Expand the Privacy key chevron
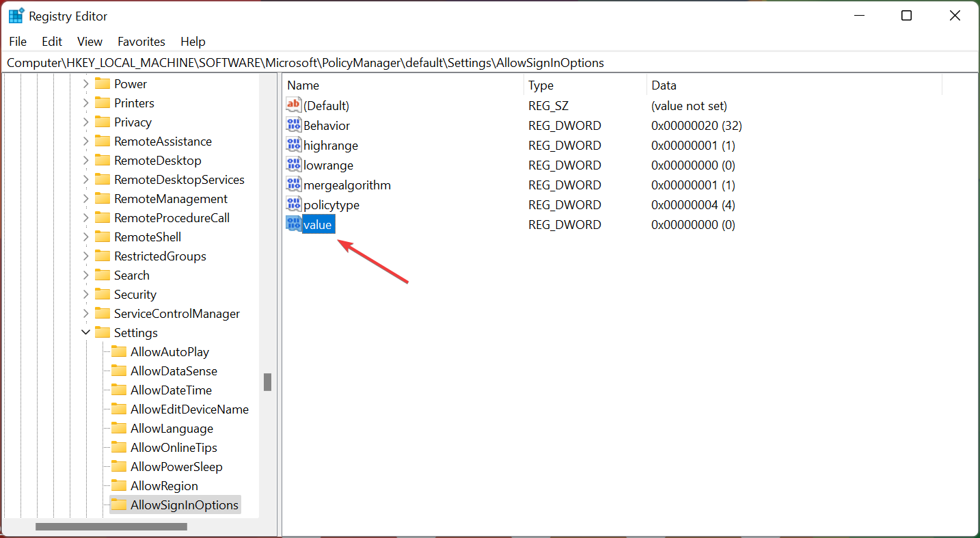The height and width of the screenshot is (538, 980). click(x=86, y=122)
